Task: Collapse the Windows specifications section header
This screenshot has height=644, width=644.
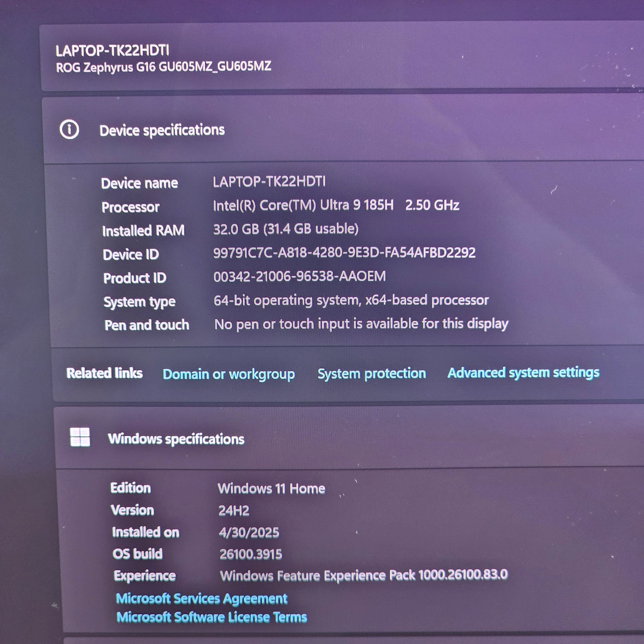Action: (348, 438)
